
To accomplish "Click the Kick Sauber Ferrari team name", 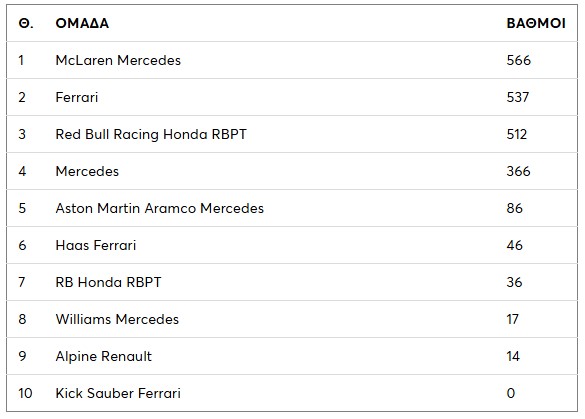I will pos(118,393).
